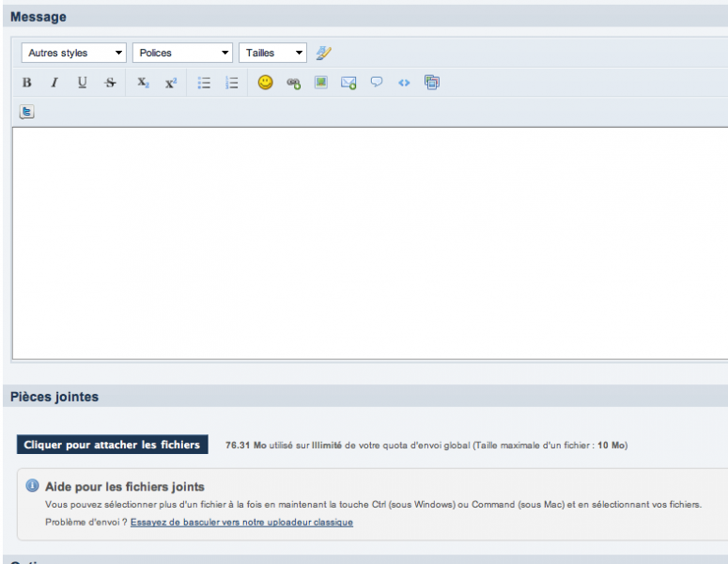
Task: Insert an image
Action: [x=321, y=82]
